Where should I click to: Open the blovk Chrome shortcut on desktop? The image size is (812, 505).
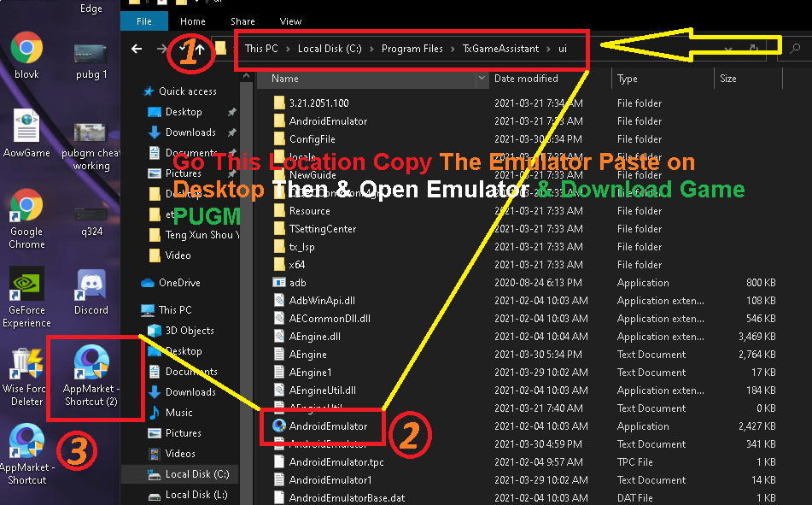point(26,55)
